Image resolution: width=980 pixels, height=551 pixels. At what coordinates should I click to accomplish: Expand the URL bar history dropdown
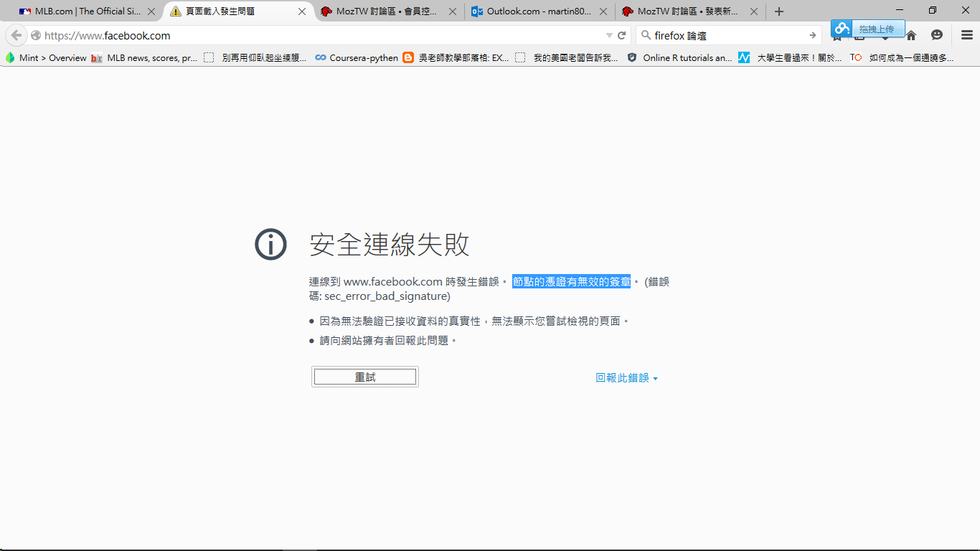tap(609, 35)
